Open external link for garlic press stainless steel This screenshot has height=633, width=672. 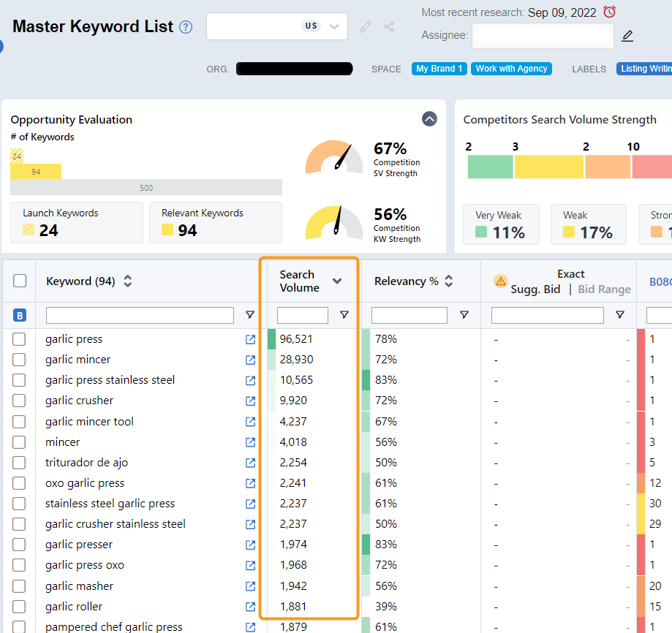(250, 380)
